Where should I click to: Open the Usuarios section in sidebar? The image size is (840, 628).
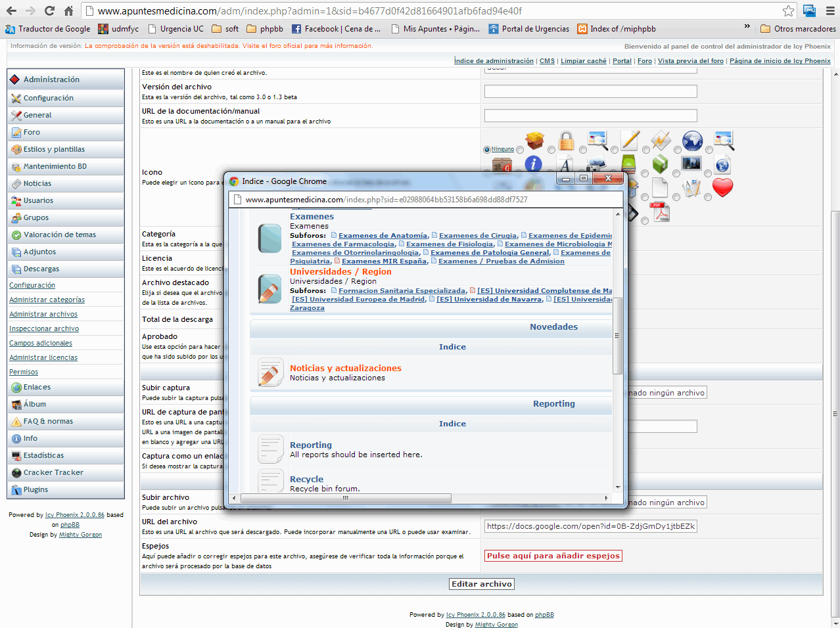tap(39, 200)
